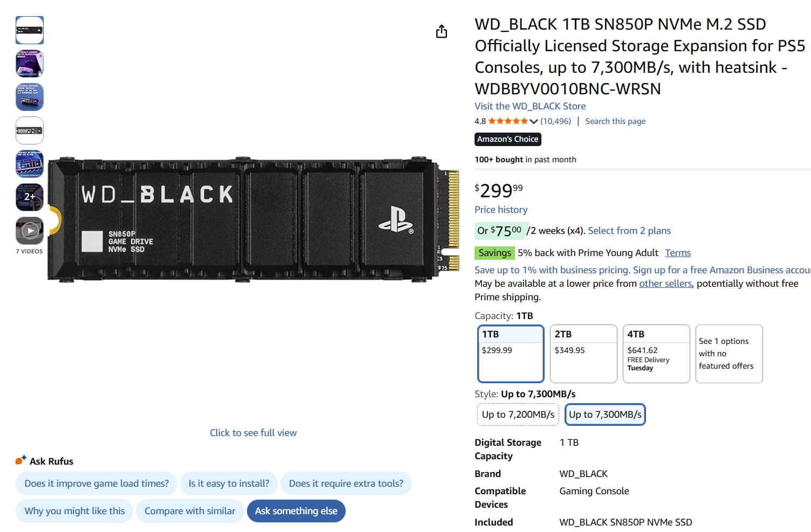The image size is (811, 532).
Task: Play the product videos via play button thumbnail
Action: (x=30, y=231)
